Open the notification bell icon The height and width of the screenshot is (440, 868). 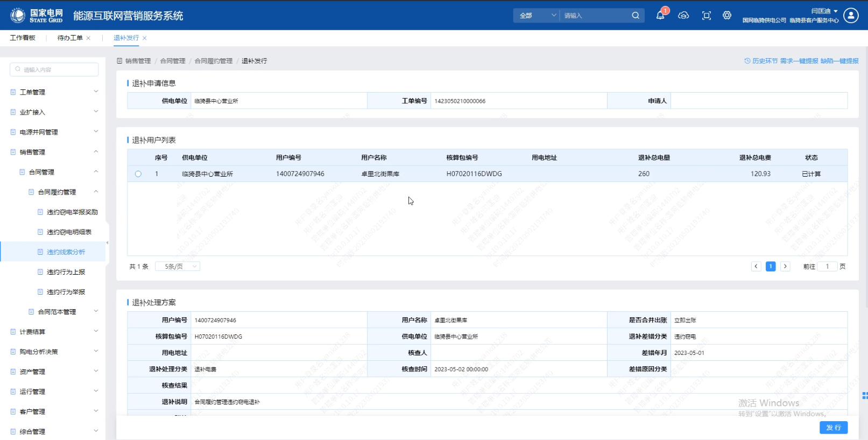click(660, 16)
